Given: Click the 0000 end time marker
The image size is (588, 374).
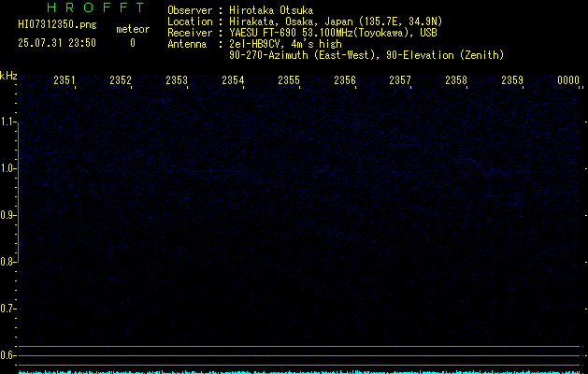Looking at the screenshot, I should pyautogui.click(x=568, y=81).
